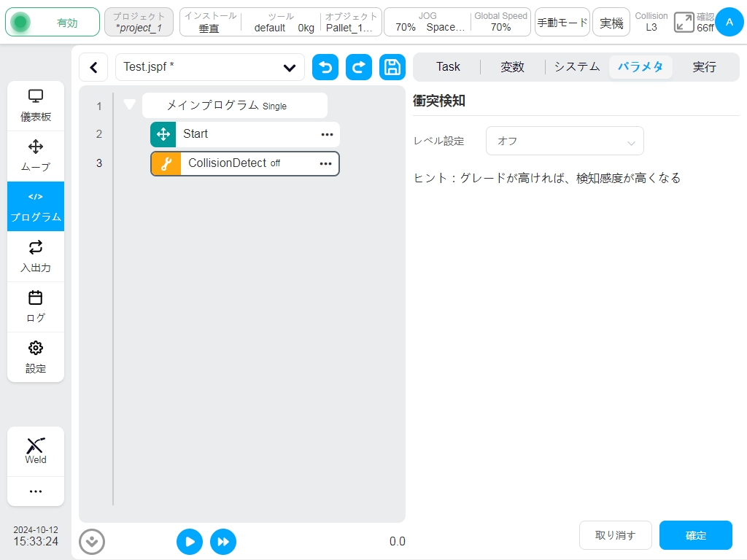Click the undo arrow button
This screenshot has height=560, width=747.
pos(325,67)
